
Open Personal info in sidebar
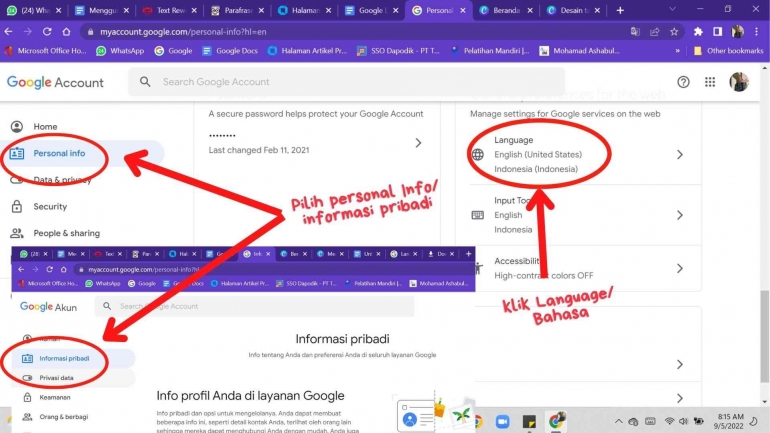point(59,153)
